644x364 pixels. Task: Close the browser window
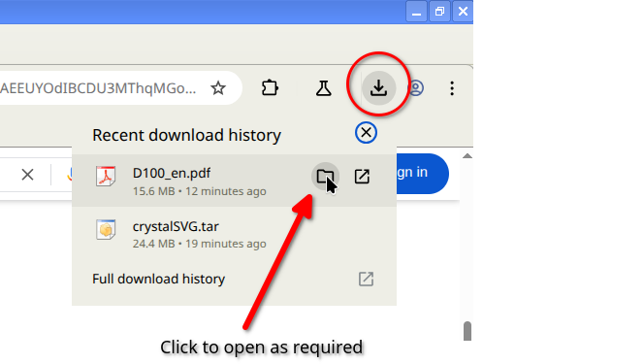463,12
